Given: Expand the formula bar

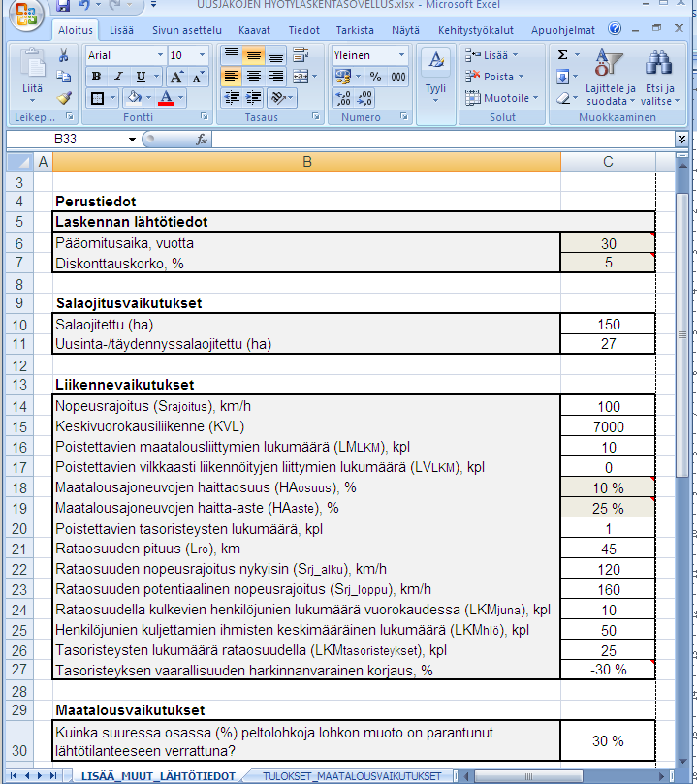Looking at the screenshot, I should [681, 139].
